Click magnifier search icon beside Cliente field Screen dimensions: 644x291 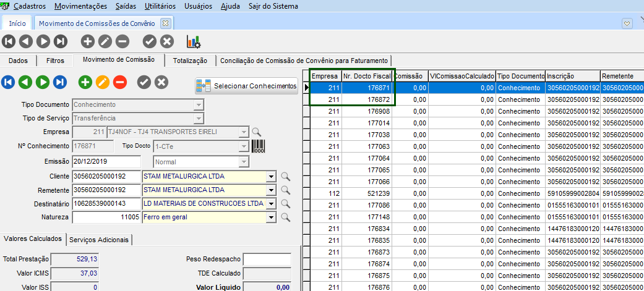(285, 177)
